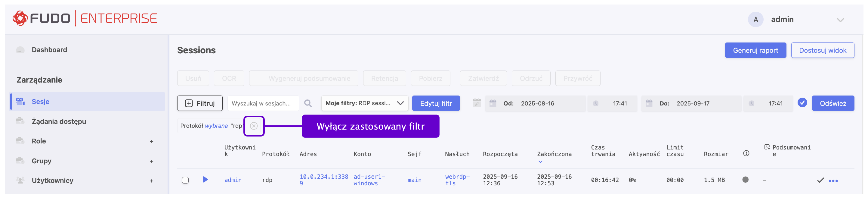Click the search magnifier icon
This screenshot has width=868, height=201.
tap(308, 103)
